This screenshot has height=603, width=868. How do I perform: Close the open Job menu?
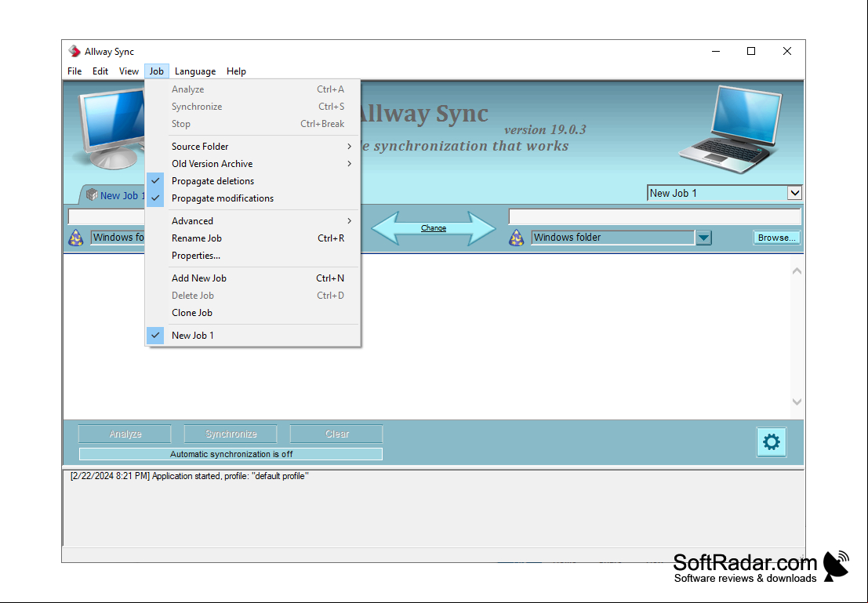(157, 71)
